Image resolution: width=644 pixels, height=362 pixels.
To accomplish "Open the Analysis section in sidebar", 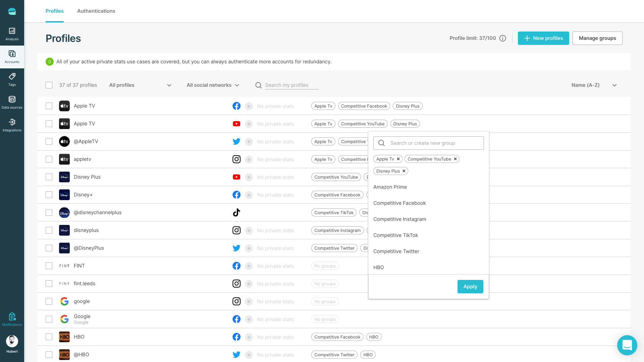I will 12,34.
